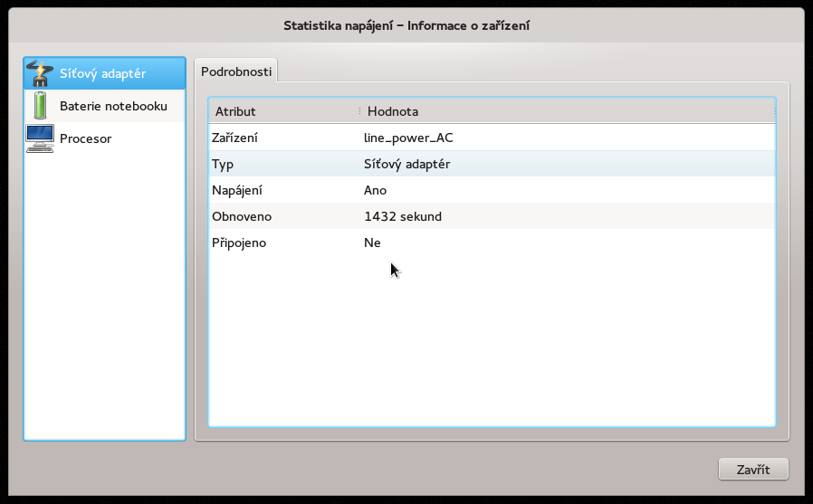
Task: Click the Zavřít button
Action: (753, 470)
